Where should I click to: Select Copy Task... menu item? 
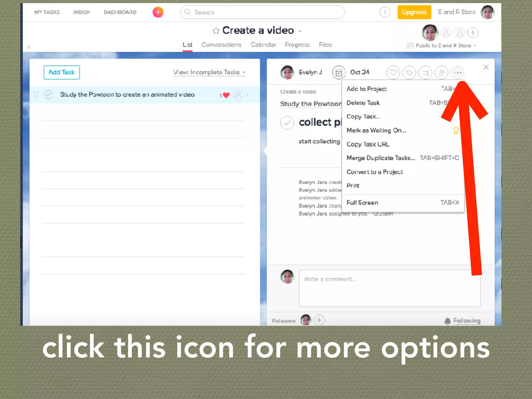(403, 117)
